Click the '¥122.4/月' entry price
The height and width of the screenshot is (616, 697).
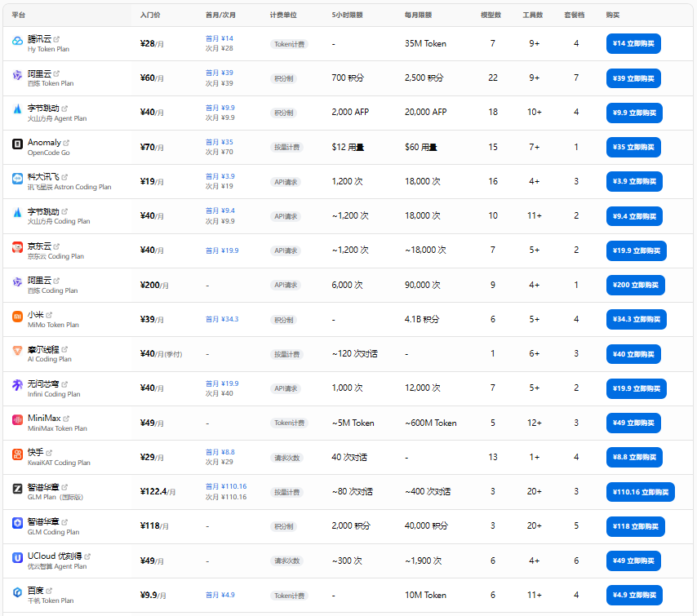point(158,491)
